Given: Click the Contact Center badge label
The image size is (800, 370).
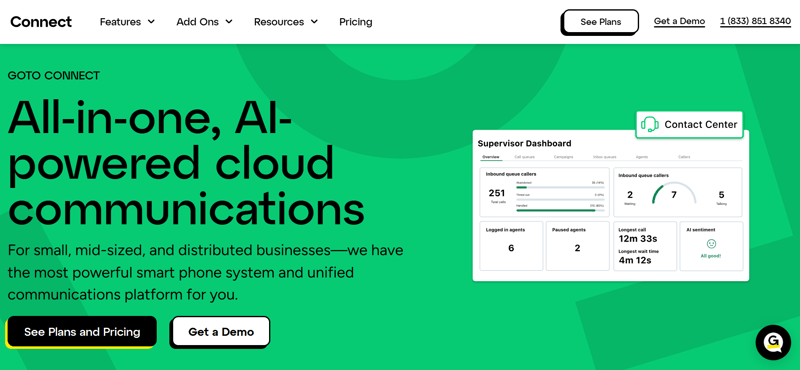Looking at the screenshot, I should [701, 124].
